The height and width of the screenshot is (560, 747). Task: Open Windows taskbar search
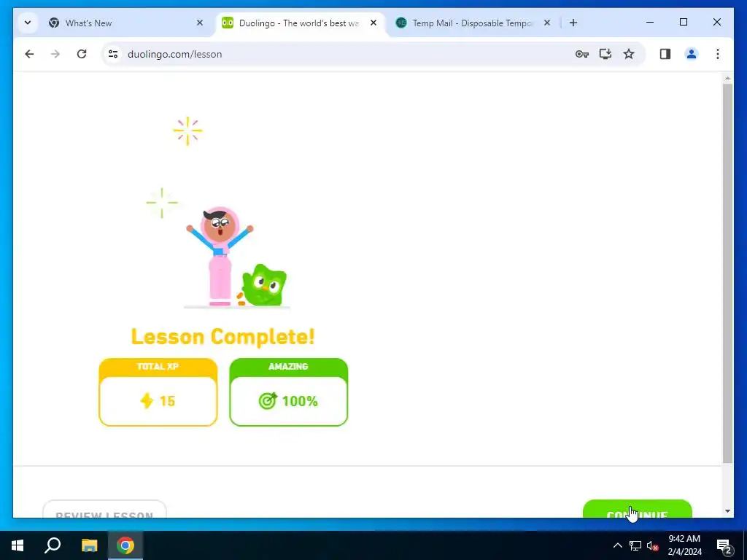coord(53,545)
